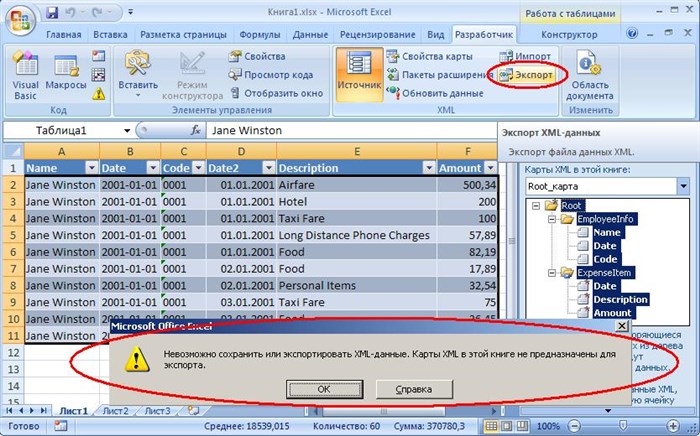Screen dimensions: 700x436
Task: Click the insert new sheet tab icon
Action: [193, 411]
